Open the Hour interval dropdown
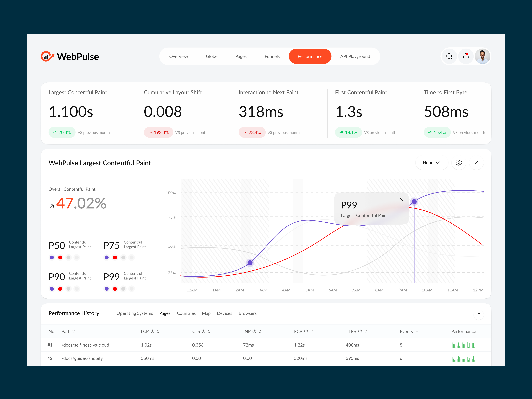 pos(431,163)
